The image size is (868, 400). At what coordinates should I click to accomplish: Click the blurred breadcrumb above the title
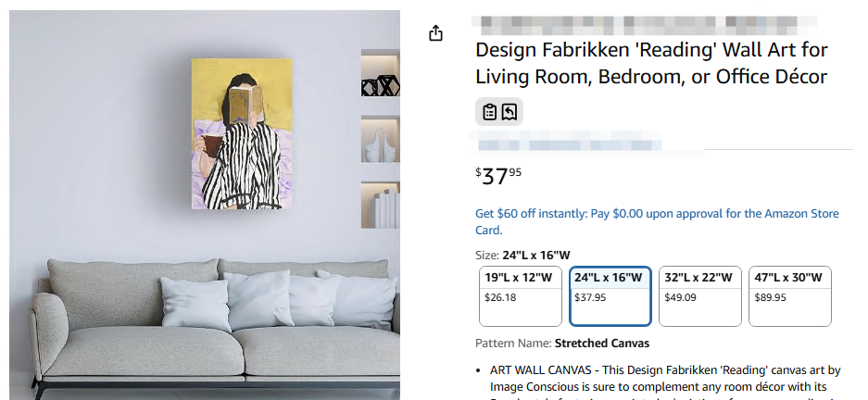tap(642, 25)
